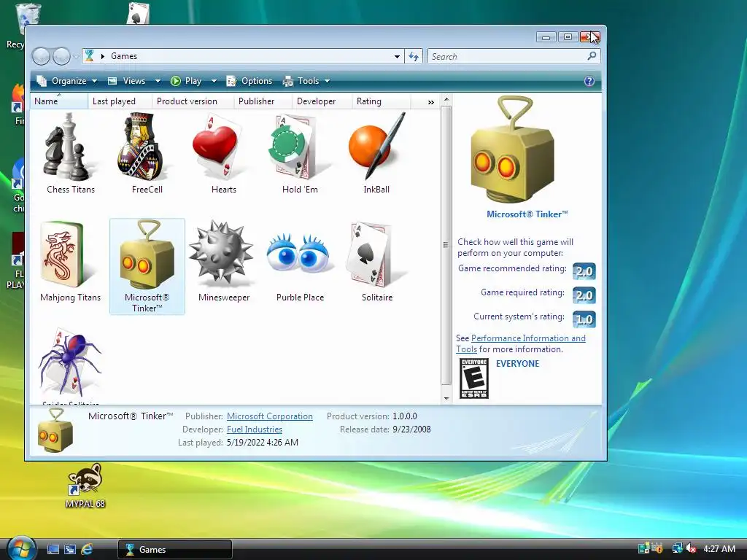Viewport: 747px width, 560px height.
Task: Click the Games breadcrumb arrow
Action: [102, 56]
